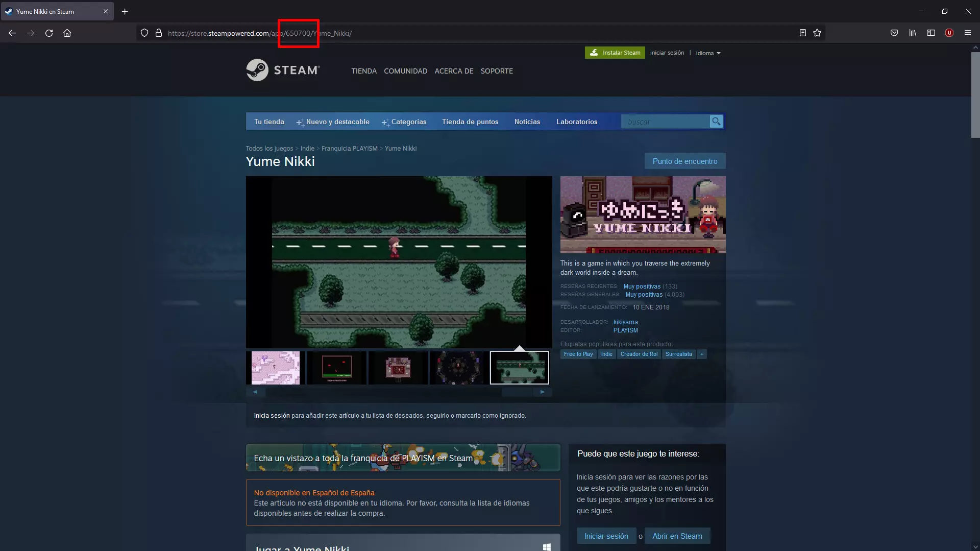Open Tienda de puntos tab

[470, 122]
